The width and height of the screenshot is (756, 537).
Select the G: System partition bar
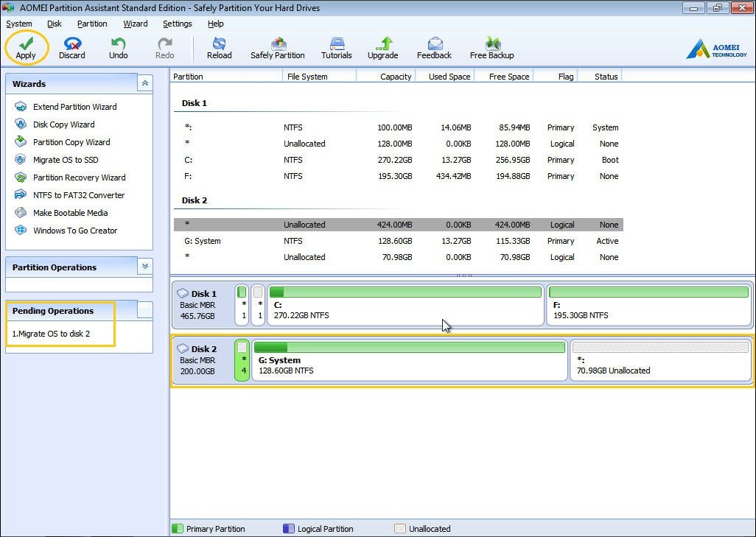click(409, 360)
